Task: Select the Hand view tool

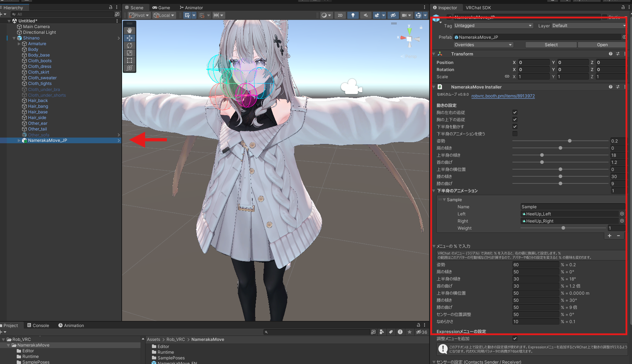Action: (x=130, y=31)
